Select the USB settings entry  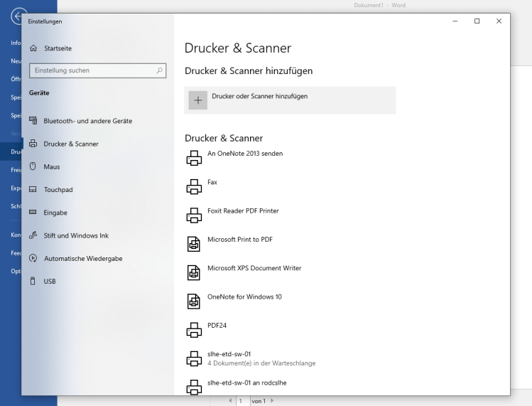(50, 282)
